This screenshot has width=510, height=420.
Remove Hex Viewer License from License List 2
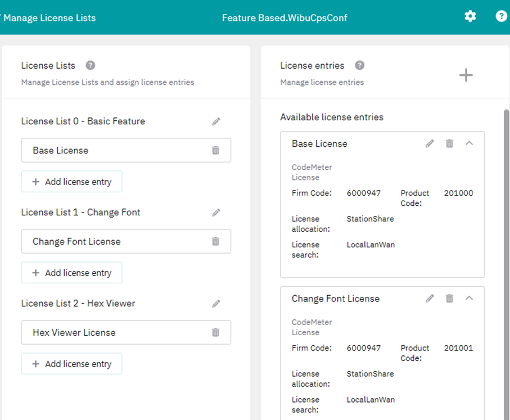coord(215,332)
